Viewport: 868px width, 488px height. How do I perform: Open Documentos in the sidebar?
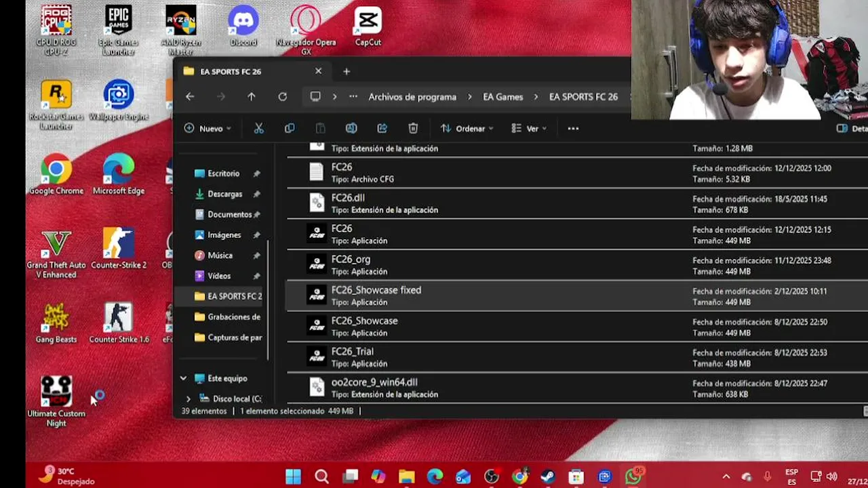pos(224,214)
